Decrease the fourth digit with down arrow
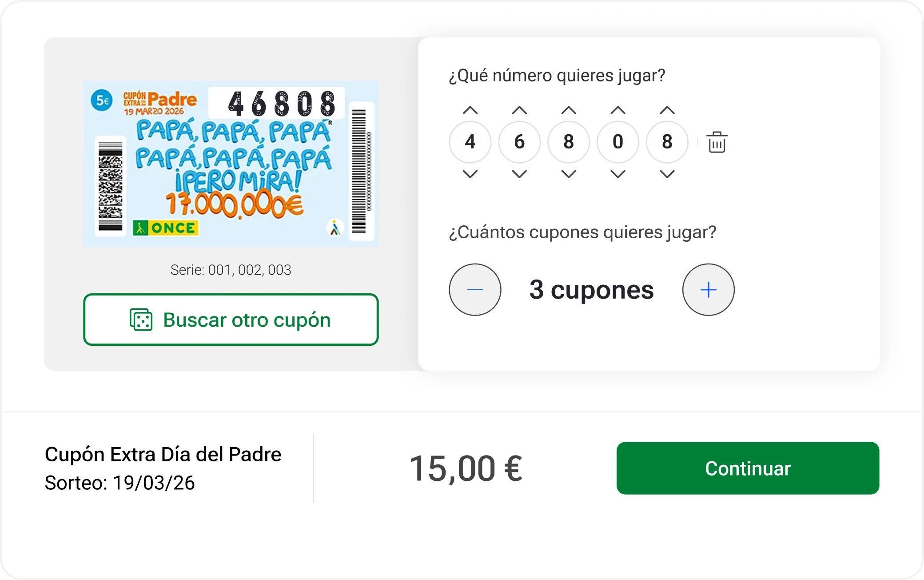Viewport: 924px width, 580px height. [618, 174]
